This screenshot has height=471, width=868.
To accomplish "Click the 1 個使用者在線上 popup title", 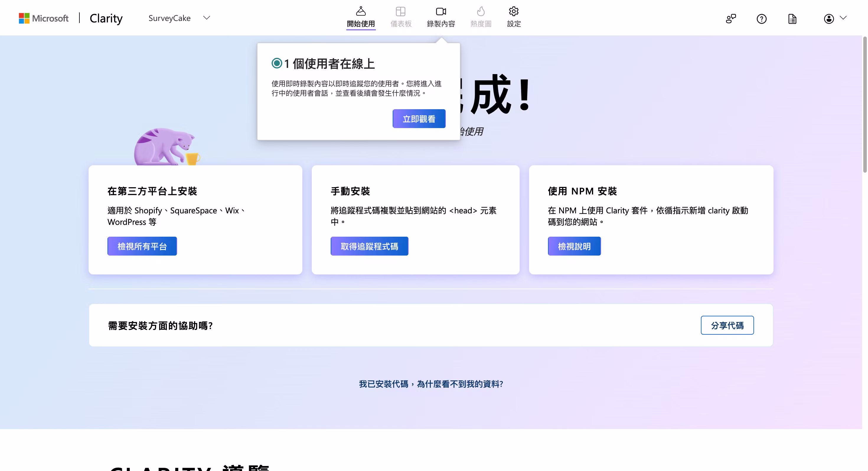I will point(329,64).
